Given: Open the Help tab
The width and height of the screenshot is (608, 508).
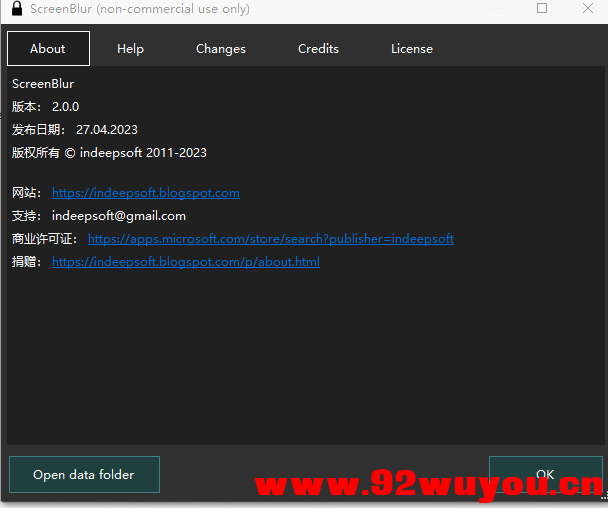Looking at the screenshot, I should 130,48.
